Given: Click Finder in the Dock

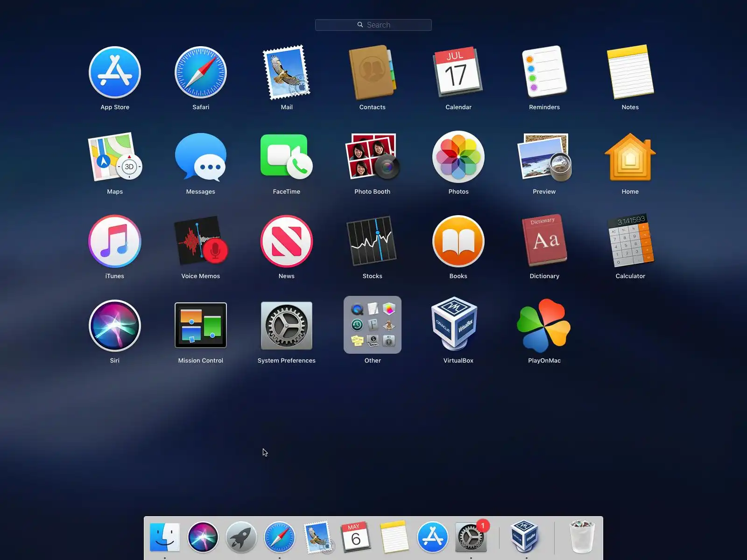Looking at the screenshot, I should [165, 537].
